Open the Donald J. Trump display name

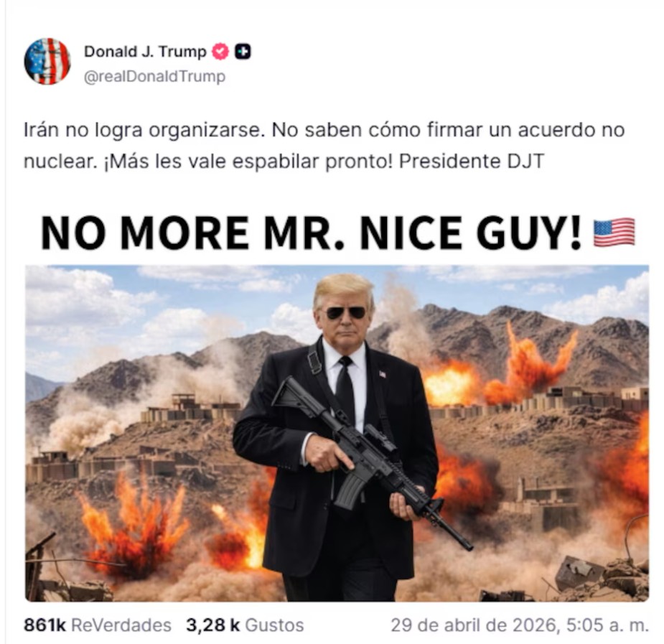click(145, 52)
